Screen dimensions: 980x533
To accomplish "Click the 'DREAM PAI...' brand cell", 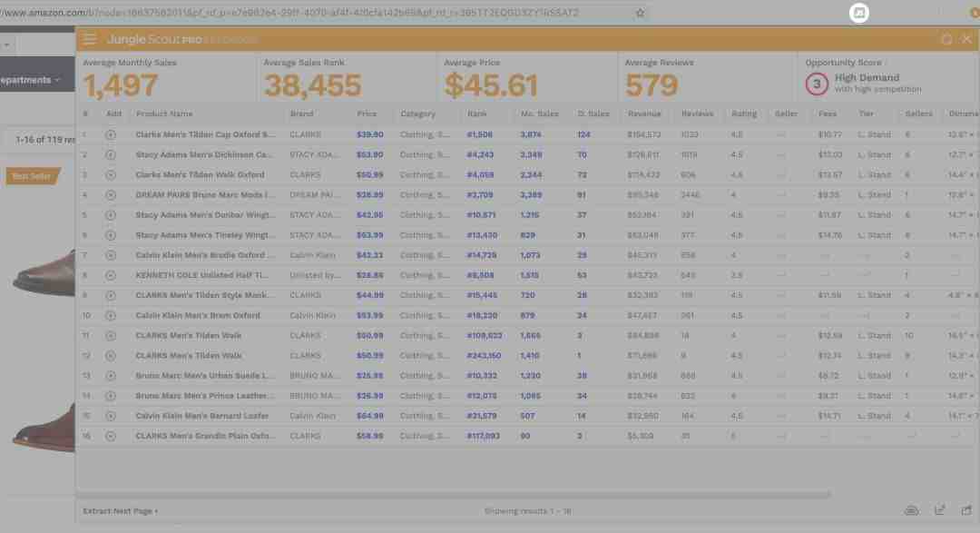I will click(x=314, y=194).
